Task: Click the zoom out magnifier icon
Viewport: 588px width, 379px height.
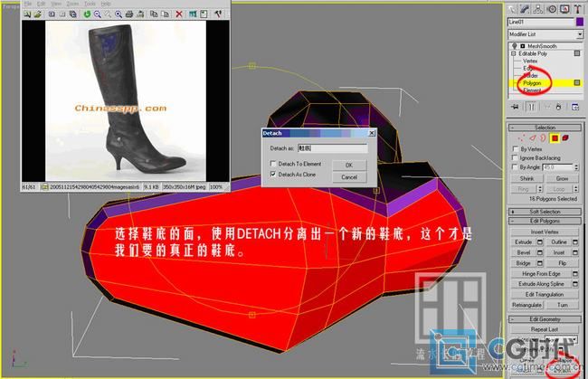Action: (x=98, y=14)
